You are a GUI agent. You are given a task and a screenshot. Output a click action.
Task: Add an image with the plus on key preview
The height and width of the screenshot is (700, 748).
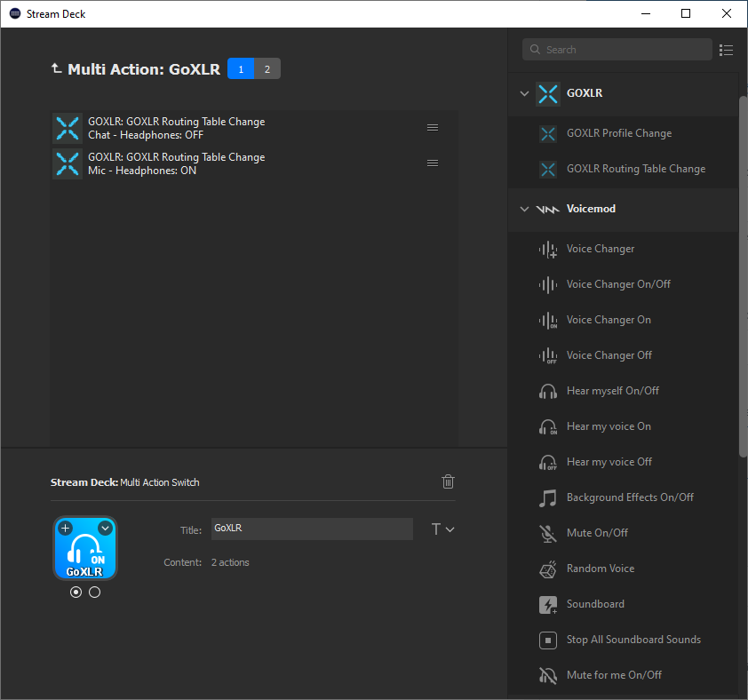tap(66, 529)
